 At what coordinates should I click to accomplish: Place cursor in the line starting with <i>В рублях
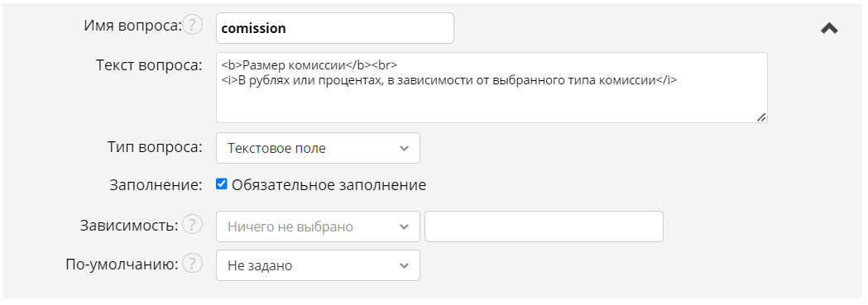[449, 79]
